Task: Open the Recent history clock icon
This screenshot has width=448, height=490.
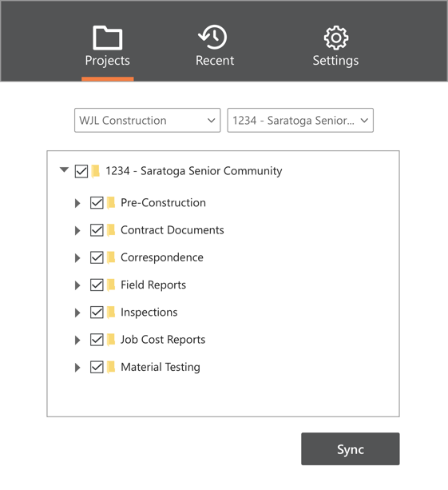Action: tap(213, 38)
